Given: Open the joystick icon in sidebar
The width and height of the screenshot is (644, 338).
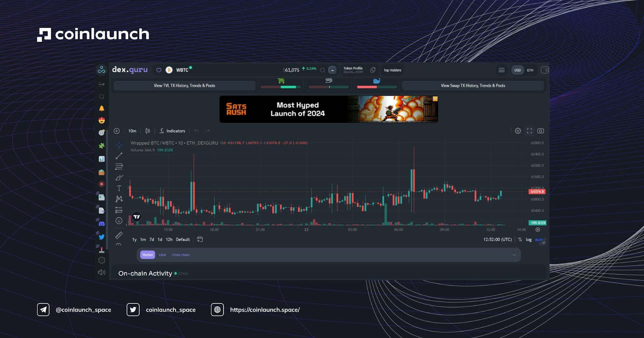Looking at the screenshot, I should [x=101, y=250].
